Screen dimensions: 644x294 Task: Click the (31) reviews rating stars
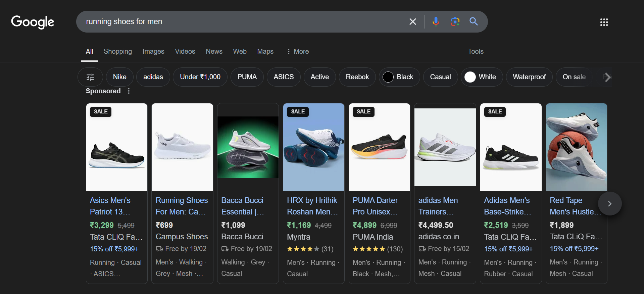tap(310, 249)
